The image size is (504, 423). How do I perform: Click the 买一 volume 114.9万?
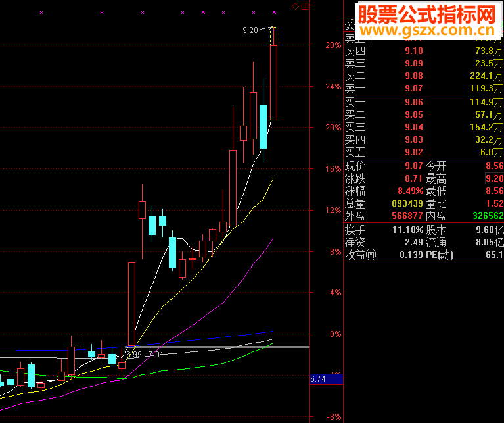point(486,102)
